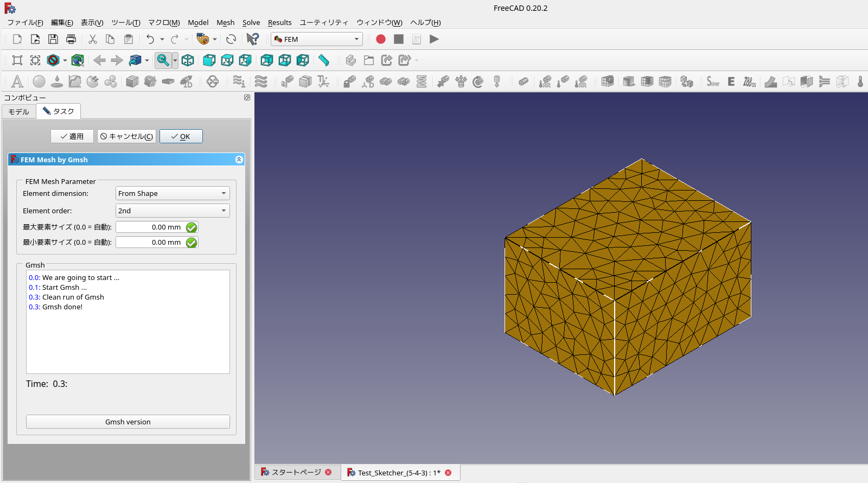Click the 適用 apply button
Viewport: 868px width, 483px height.
click(72, 136)
